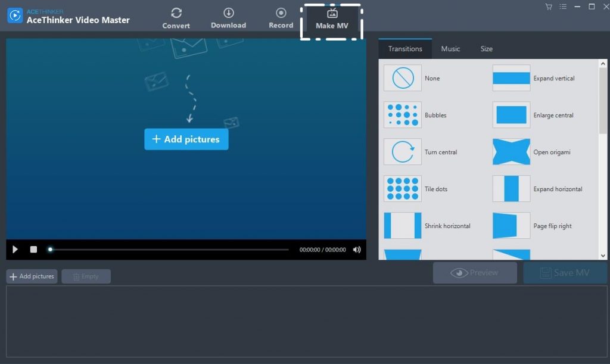Click the playback progress slider
The image size is (610, 364).
point(169,250)
